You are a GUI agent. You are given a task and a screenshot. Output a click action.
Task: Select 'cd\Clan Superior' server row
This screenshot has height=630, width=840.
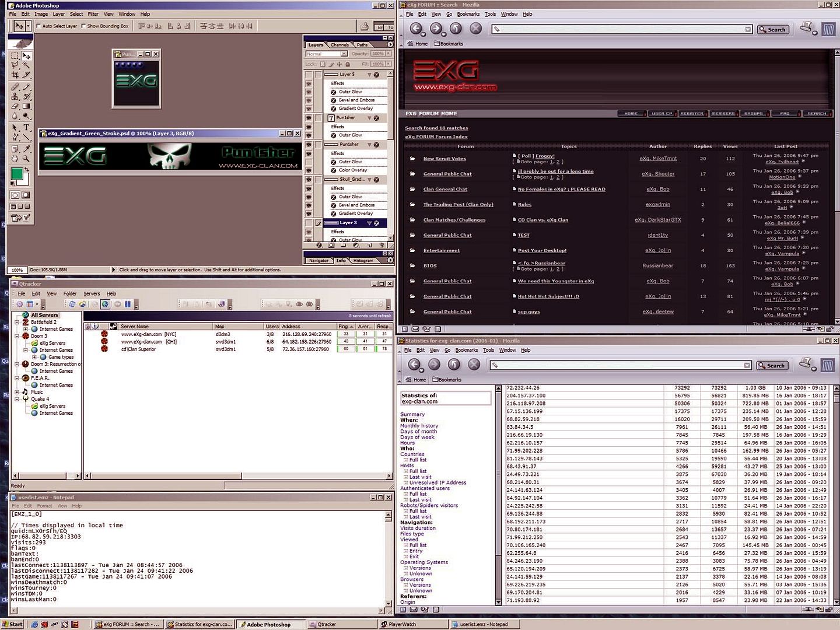[237, 349]
